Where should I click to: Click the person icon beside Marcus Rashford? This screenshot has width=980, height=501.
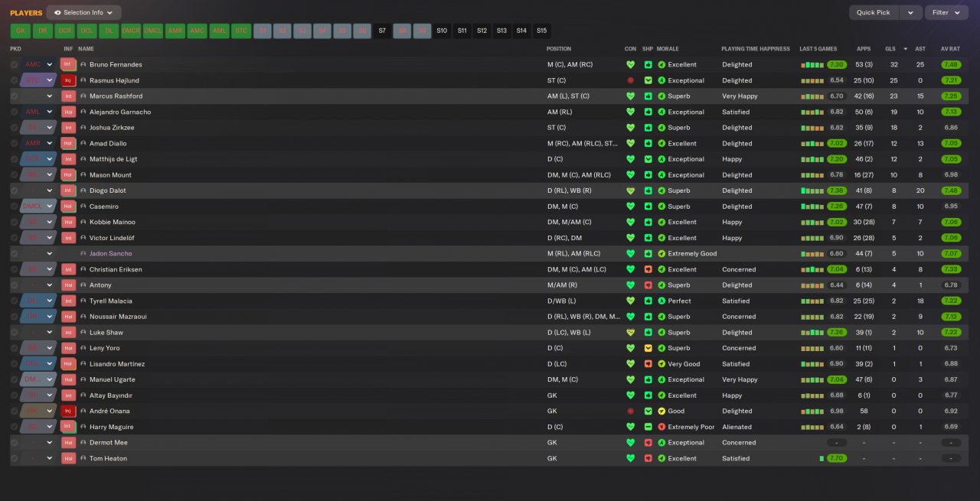pyautogui.click(x=83, y=96)
